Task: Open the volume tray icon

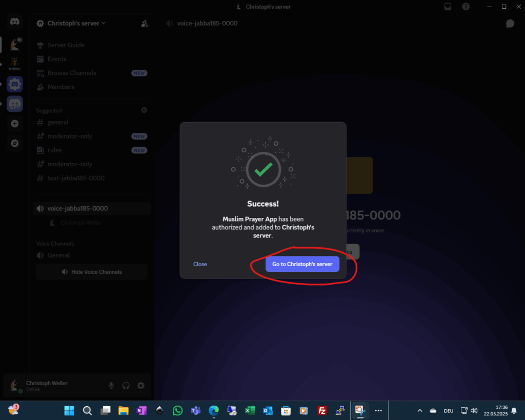Action: pyautogui.click(x=474, y=411)
